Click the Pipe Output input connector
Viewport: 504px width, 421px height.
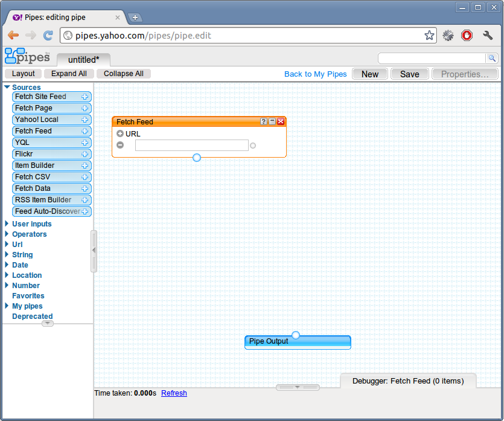pos(296,335)
